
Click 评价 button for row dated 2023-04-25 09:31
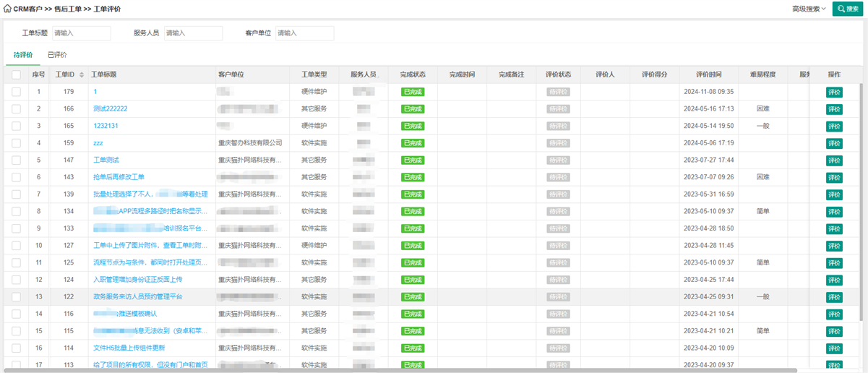pyautogui.click(x=834, y=297)
